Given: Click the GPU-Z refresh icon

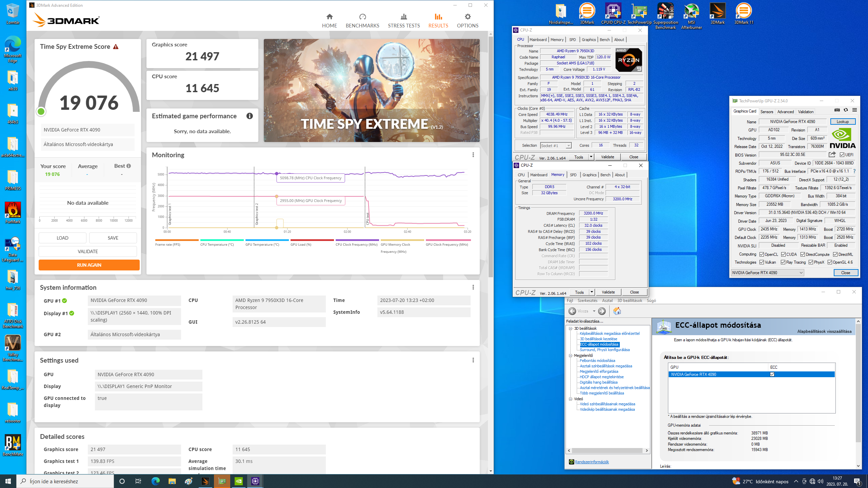Looking at the screenshot, I should click(846, 110).
